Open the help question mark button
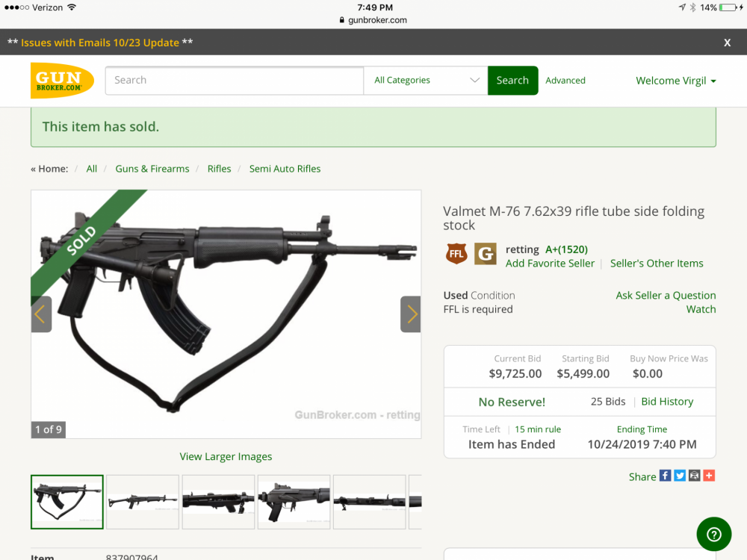The height and width of the screenshot is (560, 747). [x=713, y=535]
